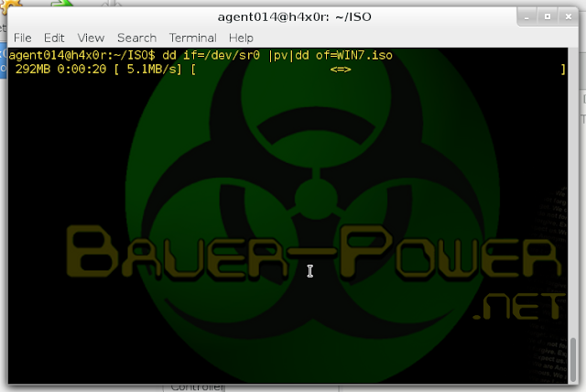Click the 292MB transferred value

point(33,69)
